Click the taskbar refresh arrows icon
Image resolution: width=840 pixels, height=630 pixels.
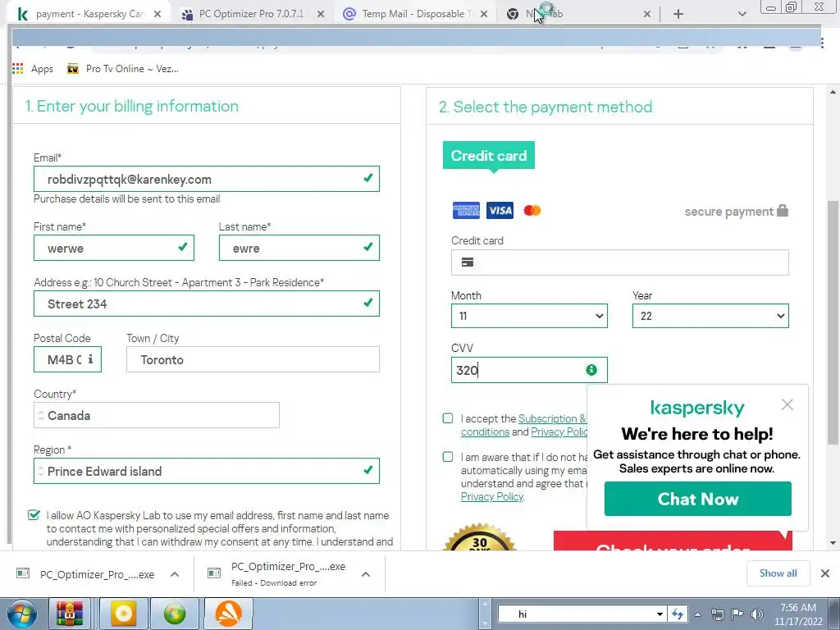[678, 614]
